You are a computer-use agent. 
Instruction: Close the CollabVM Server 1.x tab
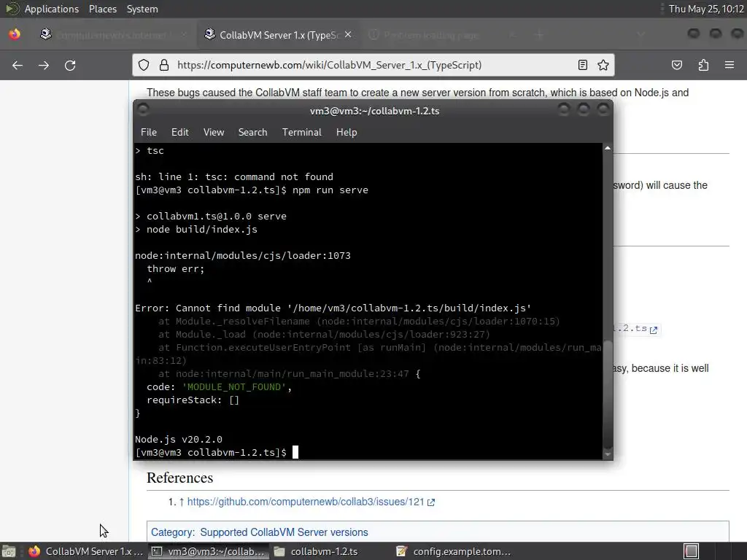pos(348,35)
